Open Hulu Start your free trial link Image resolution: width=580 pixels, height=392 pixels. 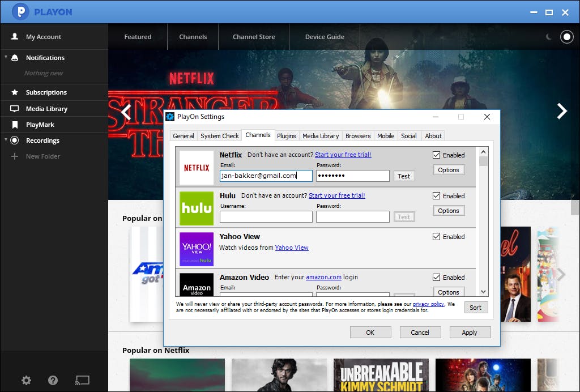[336, 195]
